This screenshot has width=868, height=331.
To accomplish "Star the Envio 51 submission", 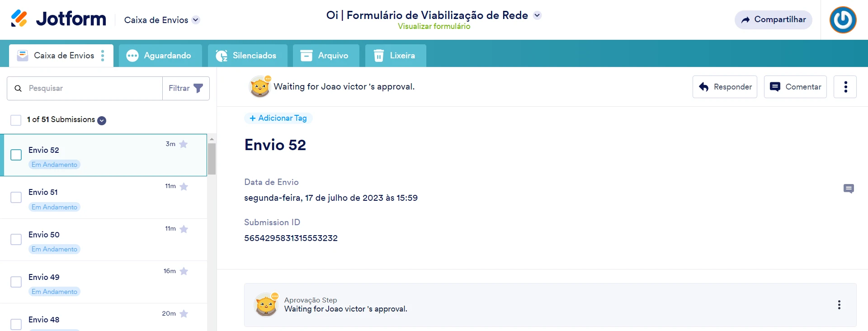I will 184,186.
